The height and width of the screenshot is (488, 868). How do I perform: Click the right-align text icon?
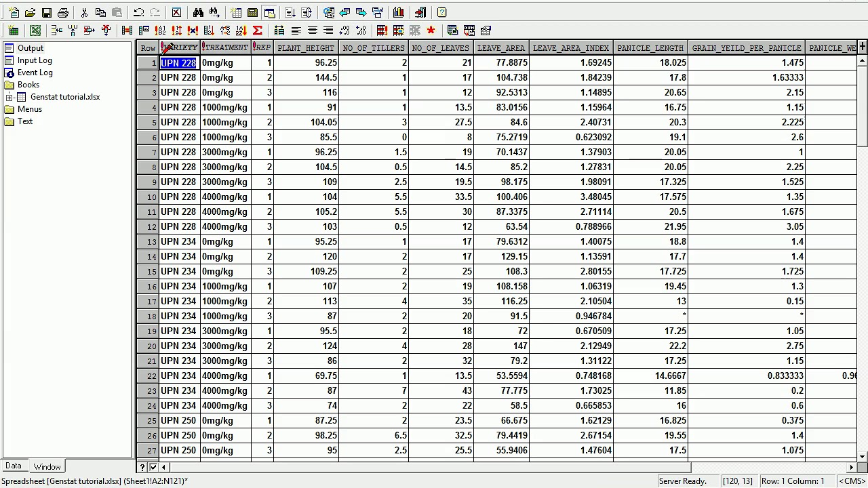[328, 30]
